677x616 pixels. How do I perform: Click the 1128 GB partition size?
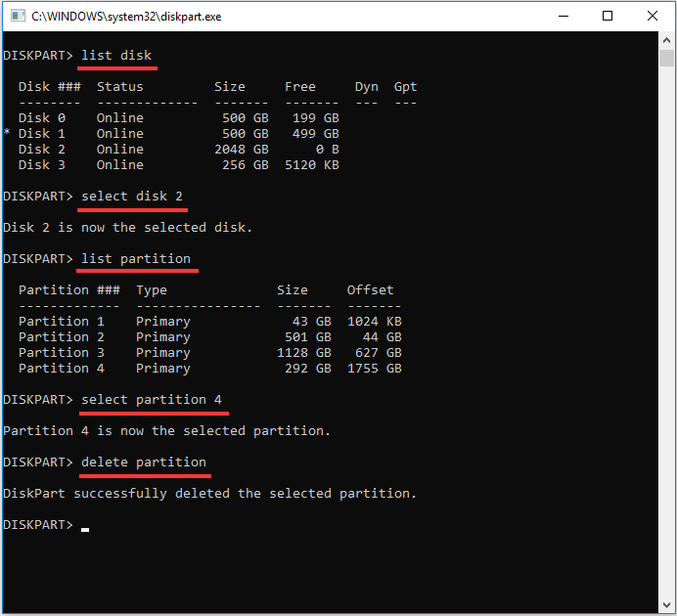(x=304, y=352)
